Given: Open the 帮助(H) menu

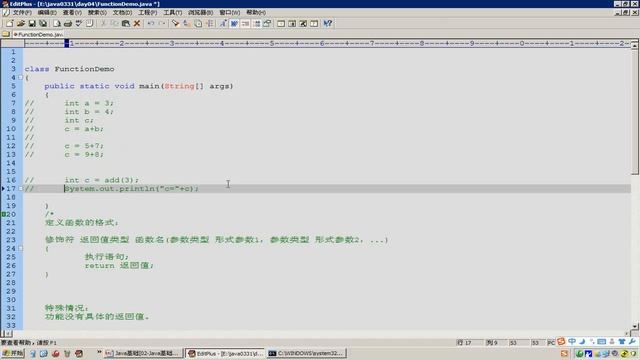Looking at the screenshot, I should (256, 13).
